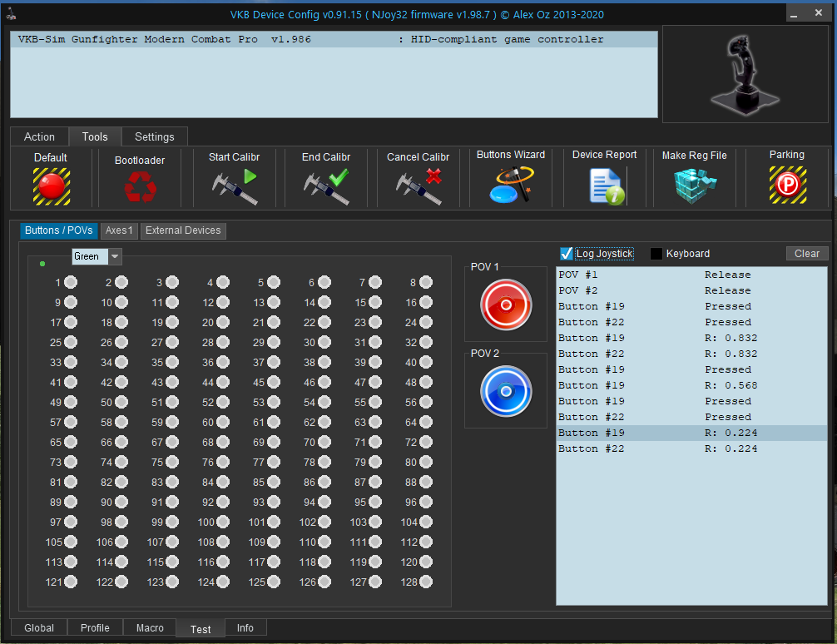Click the Default red button icon

[52, 186]
